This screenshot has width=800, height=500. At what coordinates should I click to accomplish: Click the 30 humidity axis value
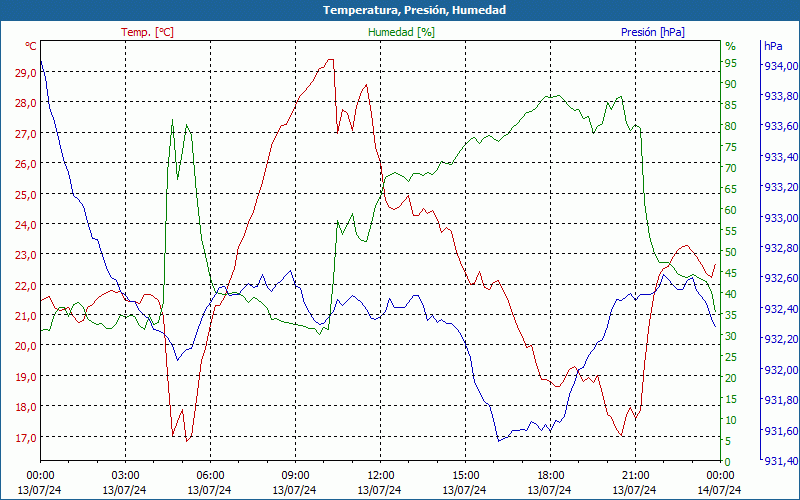click(731, 336)
